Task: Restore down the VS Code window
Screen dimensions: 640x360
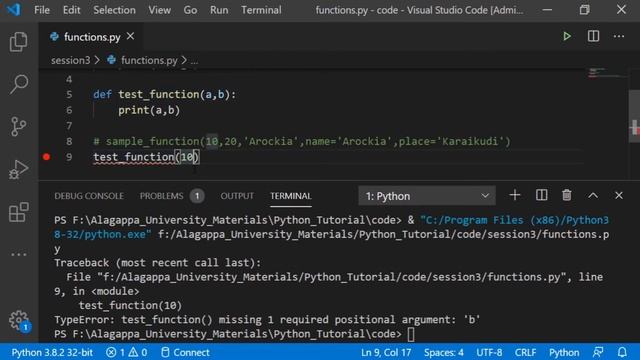Action: pos(584,9)
